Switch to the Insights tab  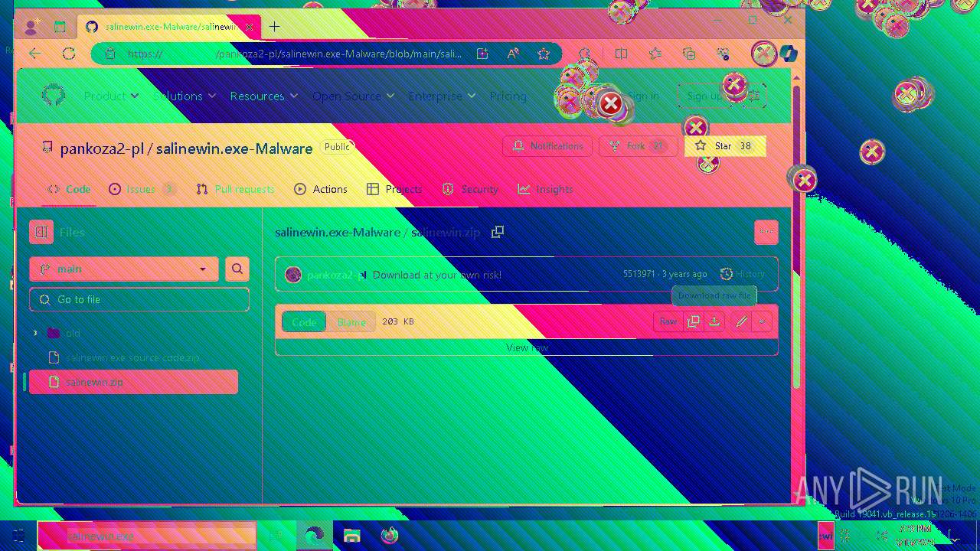click(545, 189)
